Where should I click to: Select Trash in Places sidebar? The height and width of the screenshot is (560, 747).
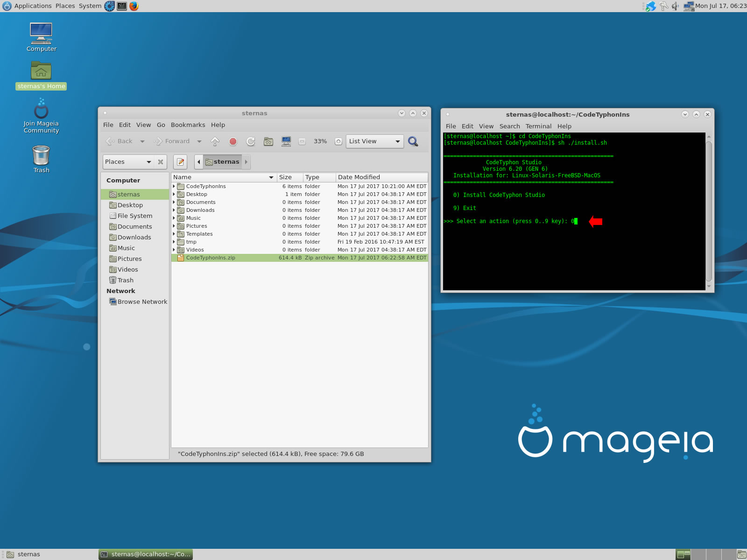(x=134, y=280)
